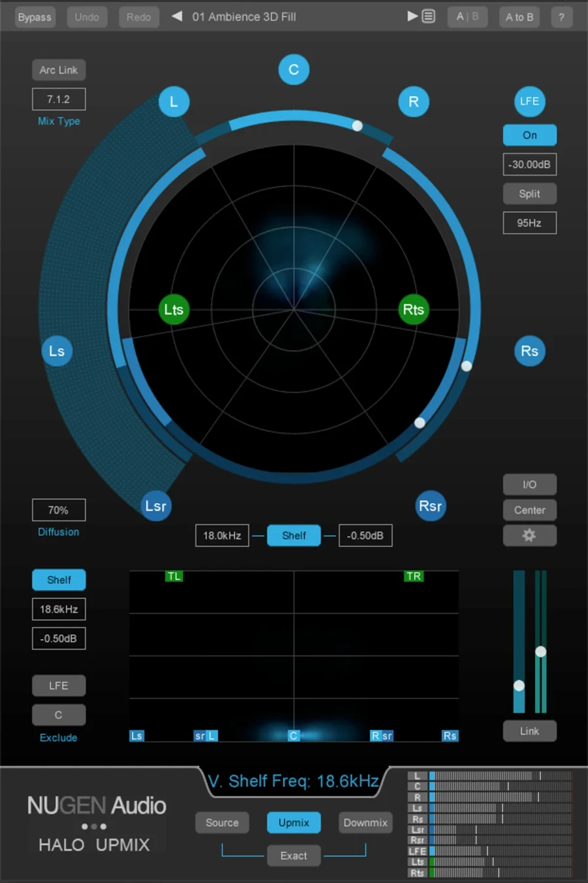Click the 18.6kHz vertical shelf frequency field
588x883 pixels.
59,609
